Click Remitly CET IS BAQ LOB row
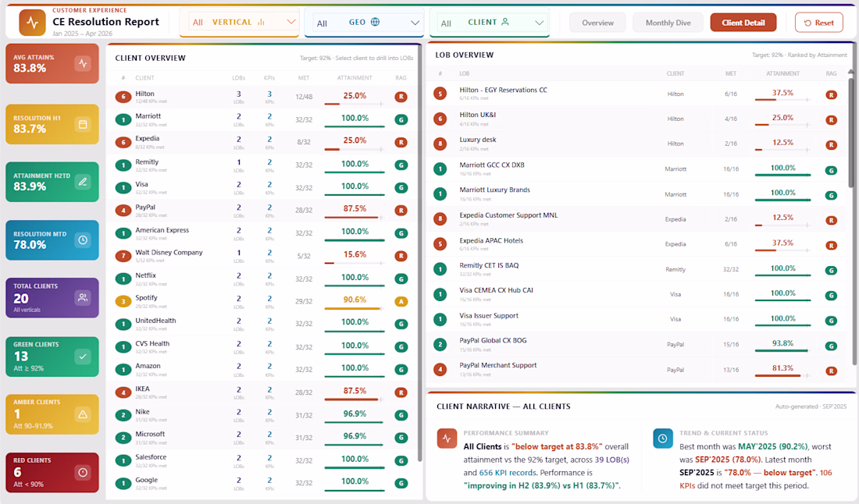 638,269
